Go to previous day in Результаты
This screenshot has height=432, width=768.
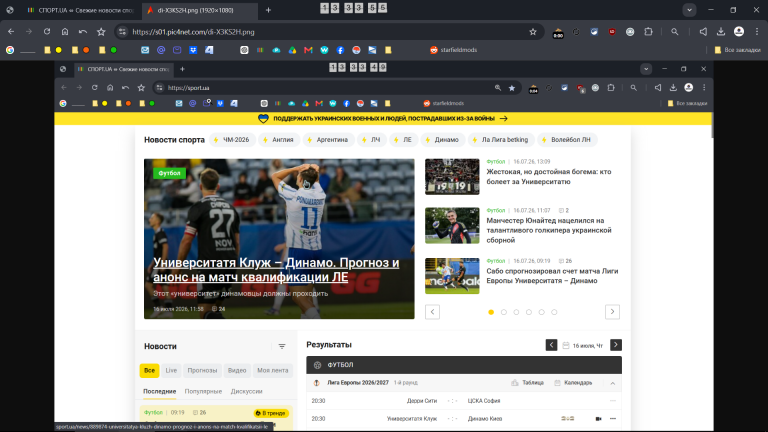[551, 345]
